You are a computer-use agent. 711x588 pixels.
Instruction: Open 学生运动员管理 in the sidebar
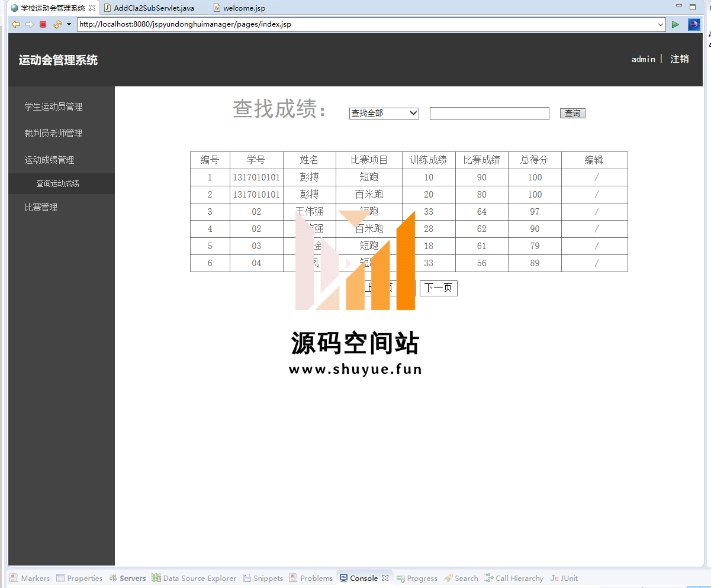[53, 107]
